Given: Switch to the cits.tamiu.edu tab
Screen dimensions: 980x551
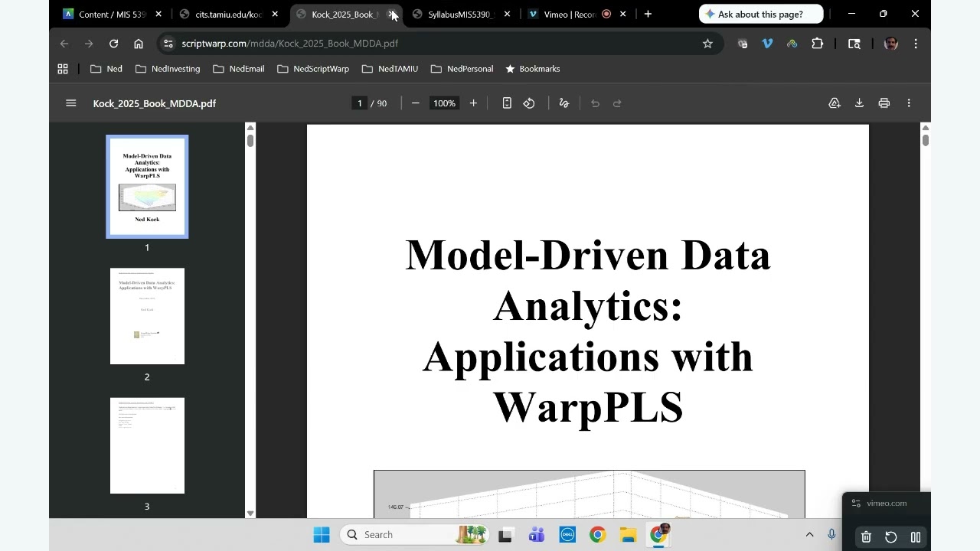Looking at the screenshot, I should [228, 14].
